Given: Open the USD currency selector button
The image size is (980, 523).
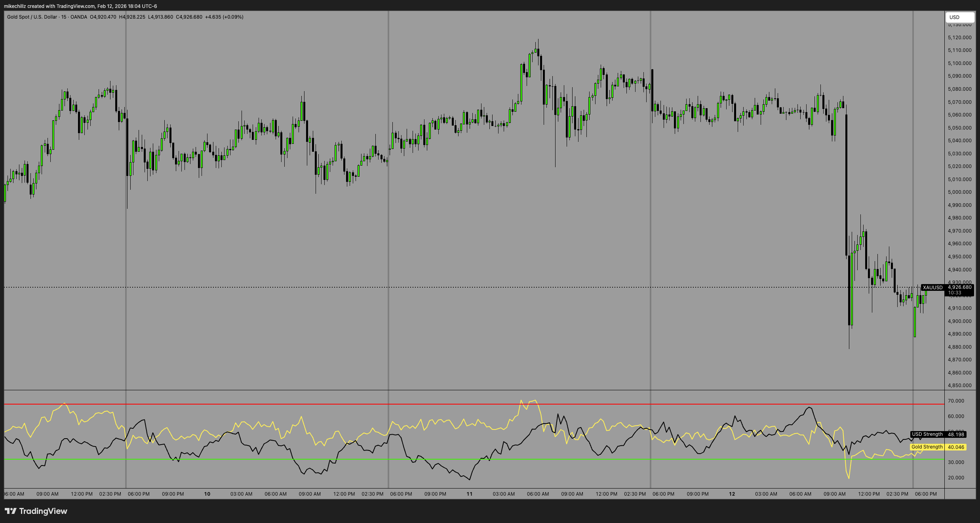Looking at the screenshot, I should point(960,17).
